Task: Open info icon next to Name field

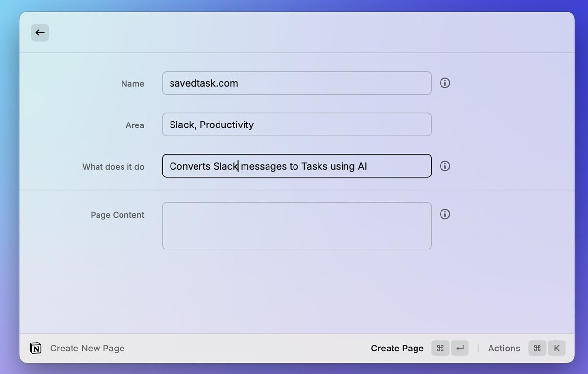Action: click(445, 83)
